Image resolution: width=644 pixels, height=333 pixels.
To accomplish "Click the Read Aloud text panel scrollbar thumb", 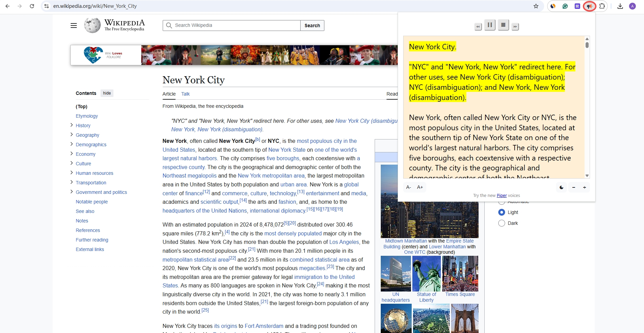I will [587, 45].
